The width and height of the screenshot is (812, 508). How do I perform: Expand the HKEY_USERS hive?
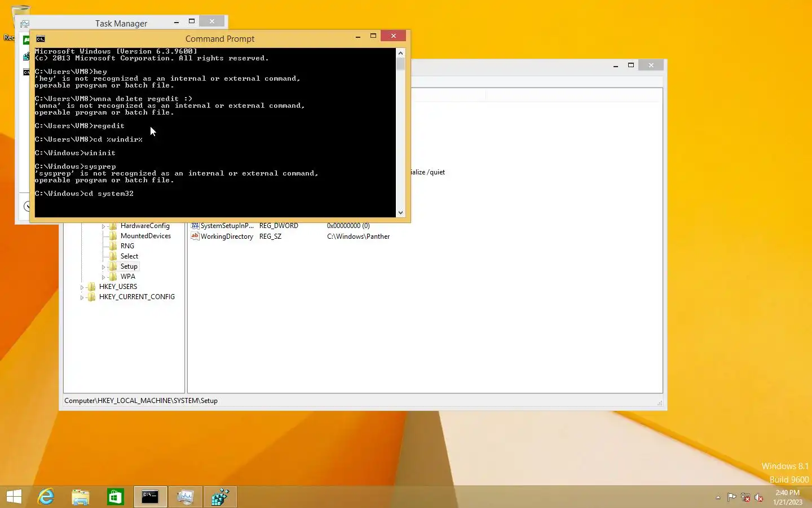[82, 287]
